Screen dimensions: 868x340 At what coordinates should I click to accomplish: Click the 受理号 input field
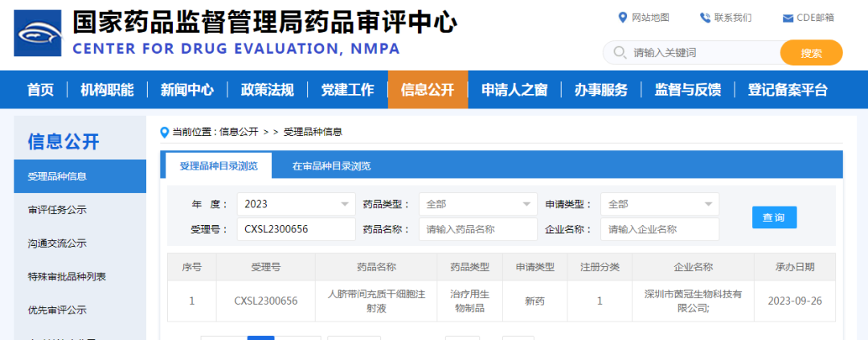point(296,229)
